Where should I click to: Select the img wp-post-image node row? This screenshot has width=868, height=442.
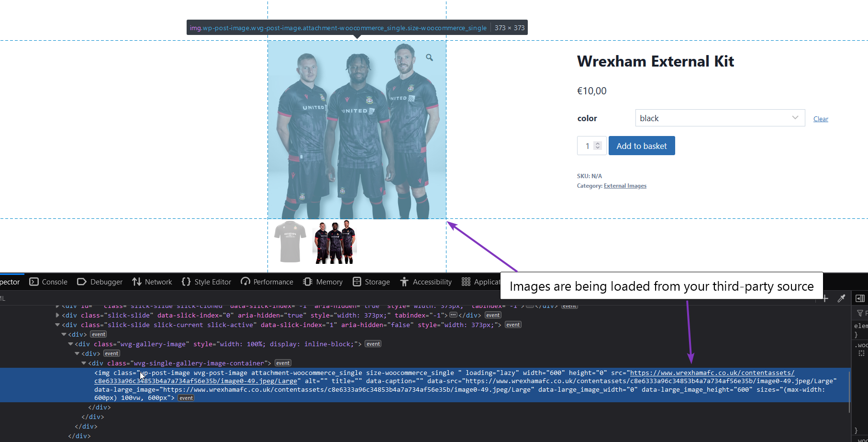tap(425, 385)
